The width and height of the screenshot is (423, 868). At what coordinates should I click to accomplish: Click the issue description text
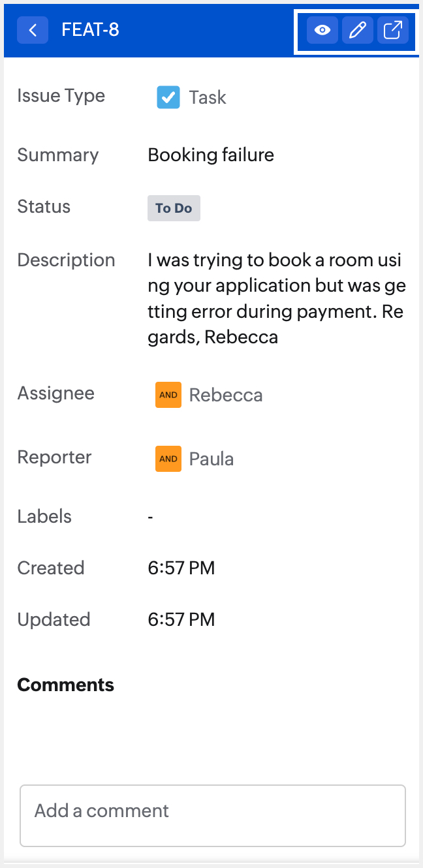pos(275,299)
